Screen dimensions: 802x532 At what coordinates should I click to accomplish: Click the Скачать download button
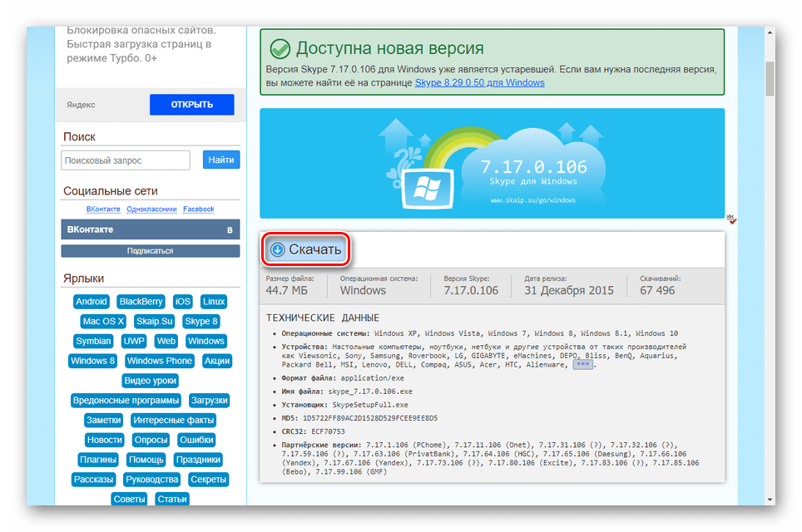306,249
